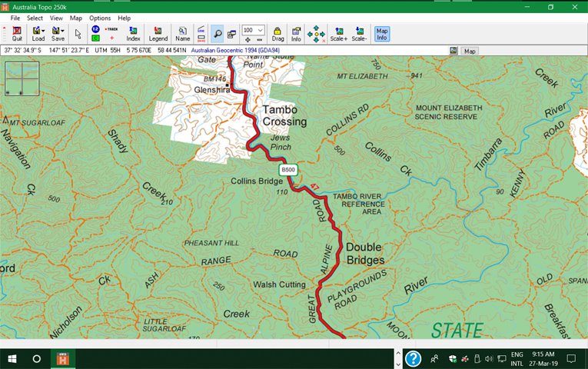The image size is (588, 369).
Task: Click the small map icon next to Map button
Action: tap(453, 51)
